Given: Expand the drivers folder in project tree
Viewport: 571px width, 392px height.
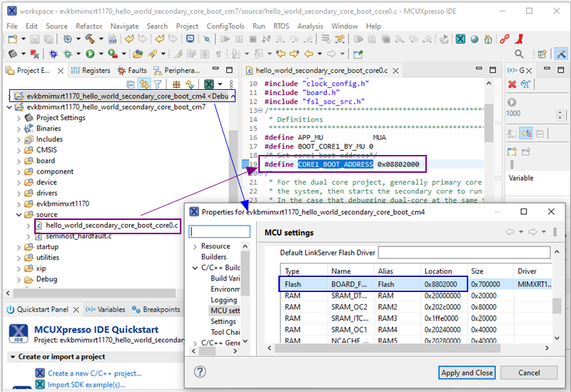Looking at the screenshot, I should [x=19, y=193].
